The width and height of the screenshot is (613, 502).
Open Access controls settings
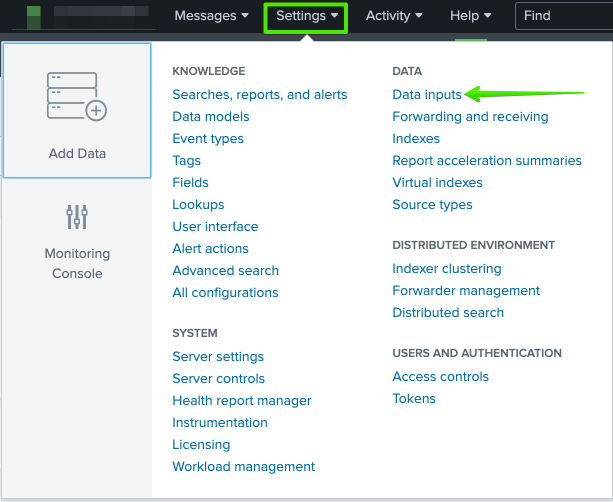click(x=440, y=376)
